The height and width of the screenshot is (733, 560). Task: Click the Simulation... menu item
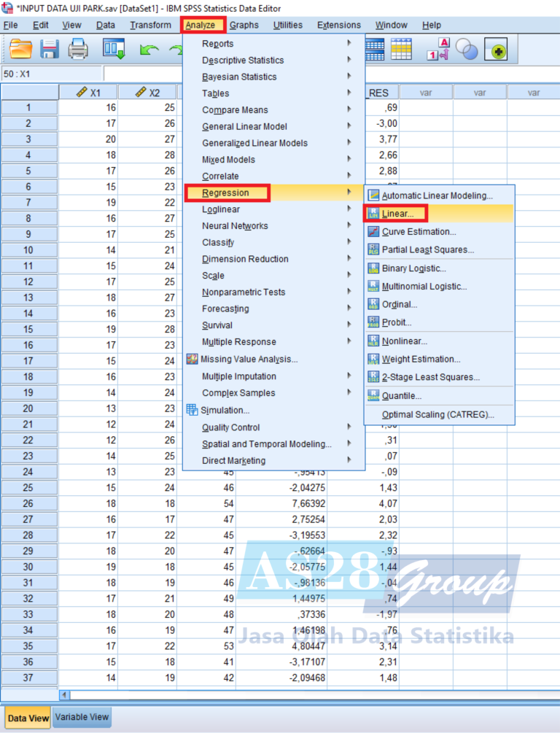coord(225,410)
